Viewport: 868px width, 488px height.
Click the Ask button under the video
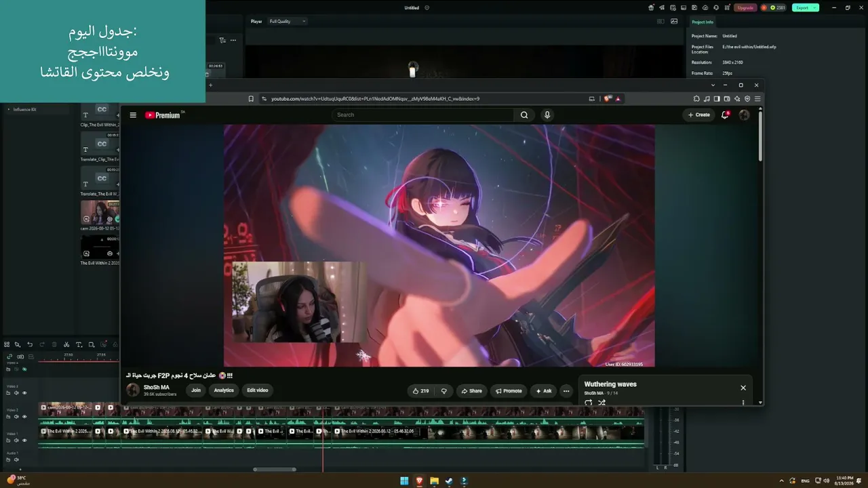point(544,391)
